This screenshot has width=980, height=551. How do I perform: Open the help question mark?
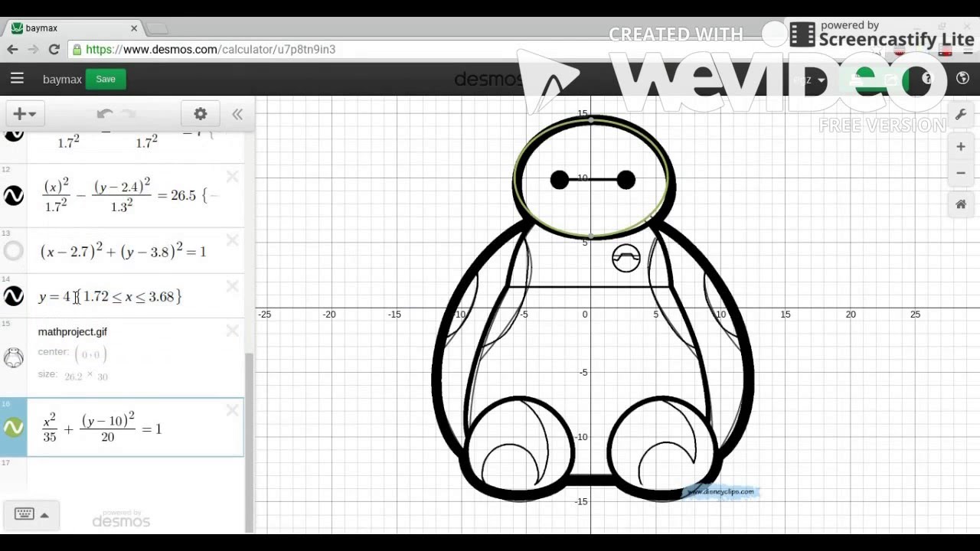tap(927, 79)
